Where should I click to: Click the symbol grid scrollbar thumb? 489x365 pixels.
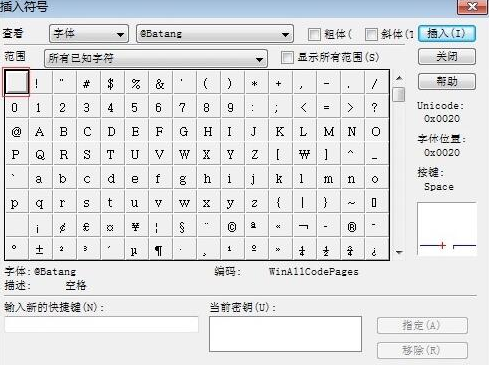[x=399, y=94]
